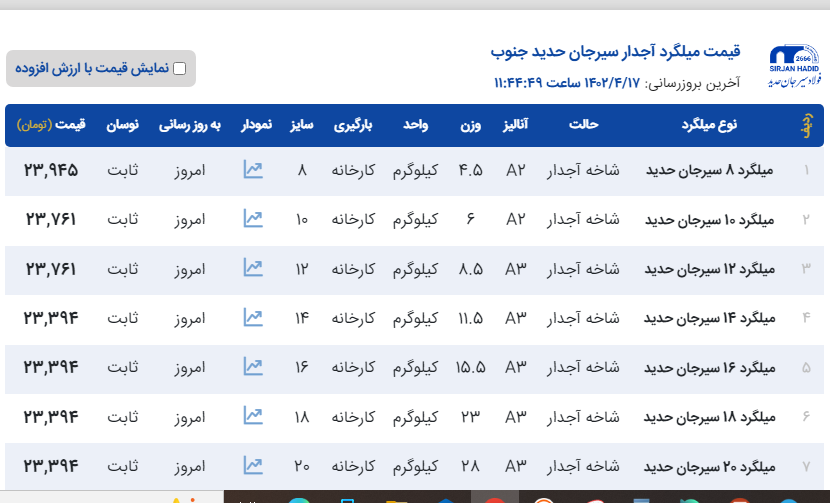Open the price chart for میلگرد 8 row
This screenshot has height=503, width=830.
point(252,170)
